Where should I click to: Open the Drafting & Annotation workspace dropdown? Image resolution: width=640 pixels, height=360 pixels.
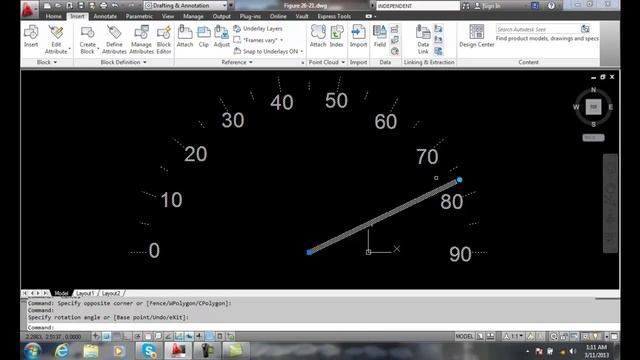point(185,6)
